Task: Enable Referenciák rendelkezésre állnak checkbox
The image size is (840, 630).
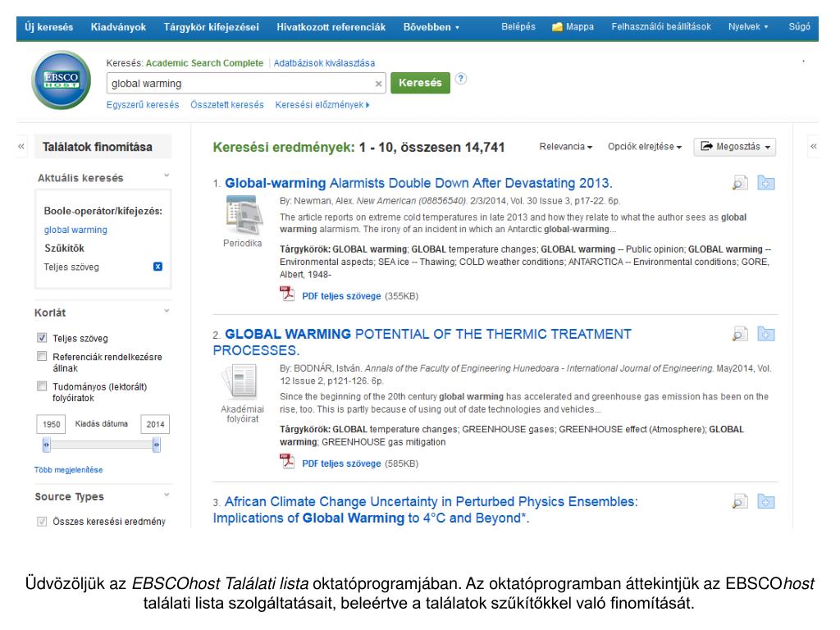Action: [42, 356]
